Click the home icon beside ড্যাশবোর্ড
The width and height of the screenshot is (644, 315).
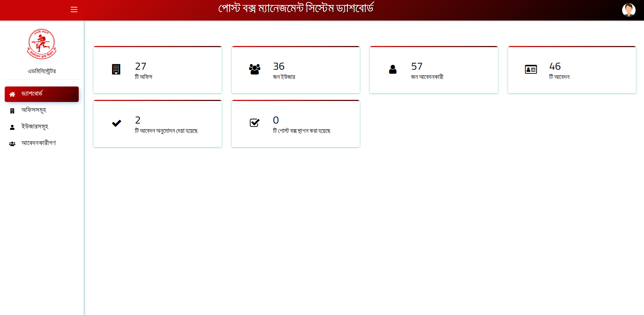pos(12,94)
